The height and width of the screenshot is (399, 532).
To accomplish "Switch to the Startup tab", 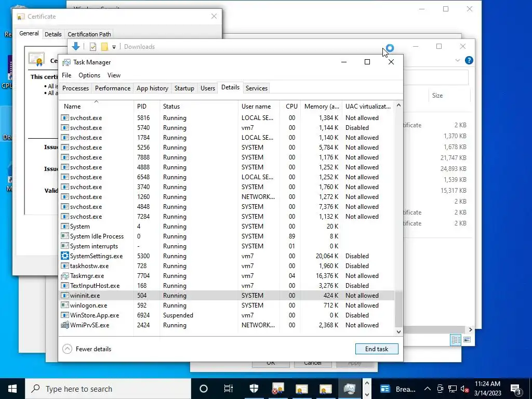I will 184,88.
